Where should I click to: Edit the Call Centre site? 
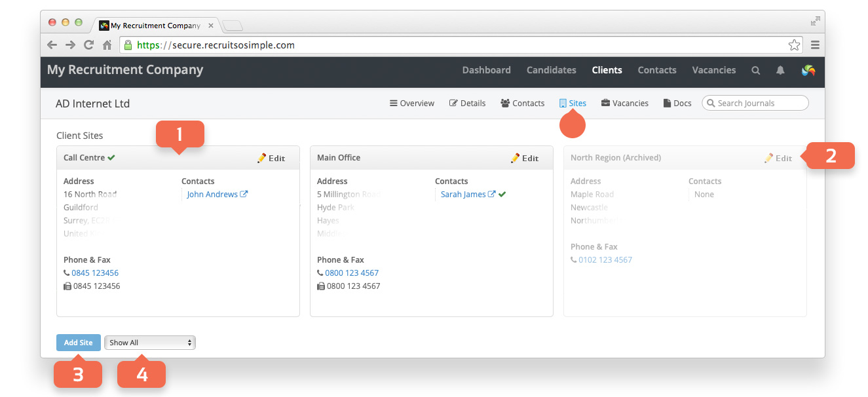(271, 158)
